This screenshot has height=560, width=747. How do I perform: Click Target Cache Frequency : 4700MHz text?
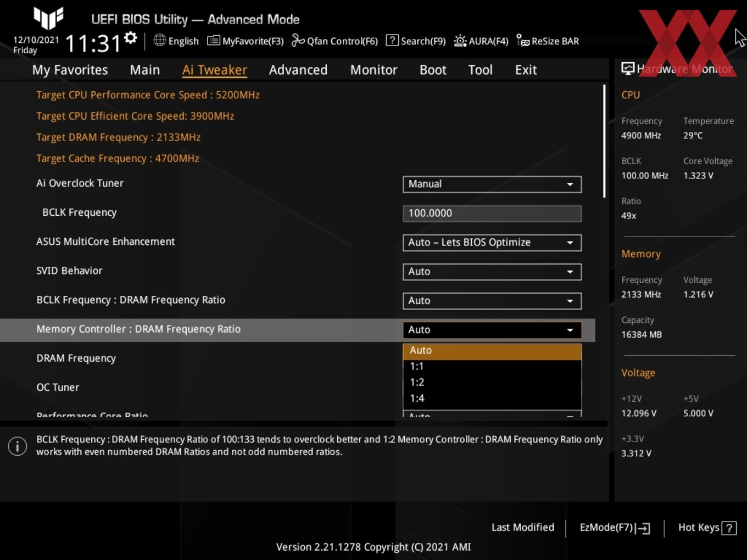[x=118, y=158]
